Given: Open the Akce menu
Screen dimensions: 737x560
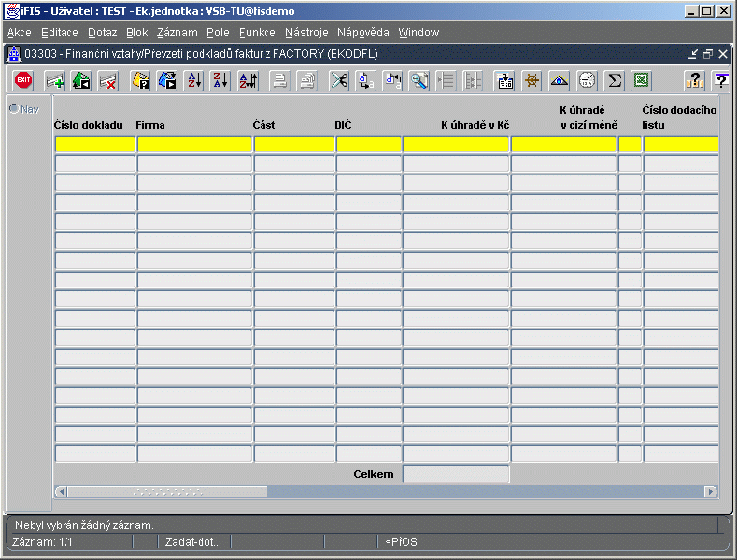Looking at the screenshot, I should coord(20,33).
